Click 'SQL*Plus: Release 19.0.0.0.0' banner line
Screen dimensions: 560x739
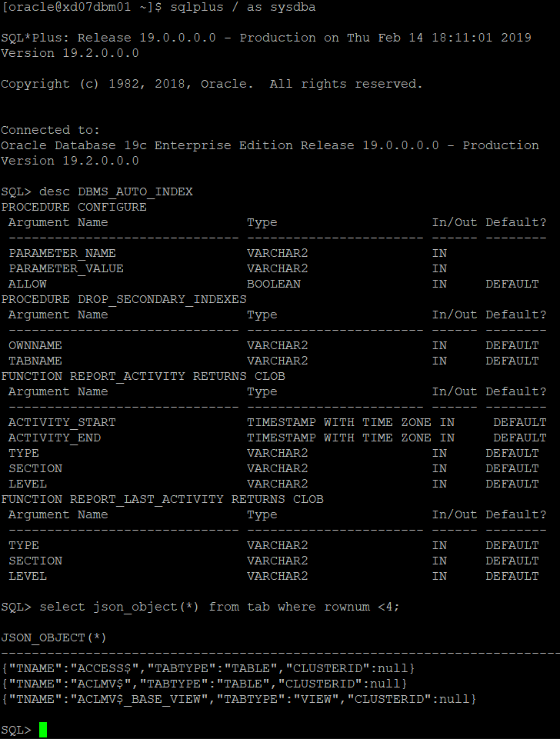click(x=266, y=38)
